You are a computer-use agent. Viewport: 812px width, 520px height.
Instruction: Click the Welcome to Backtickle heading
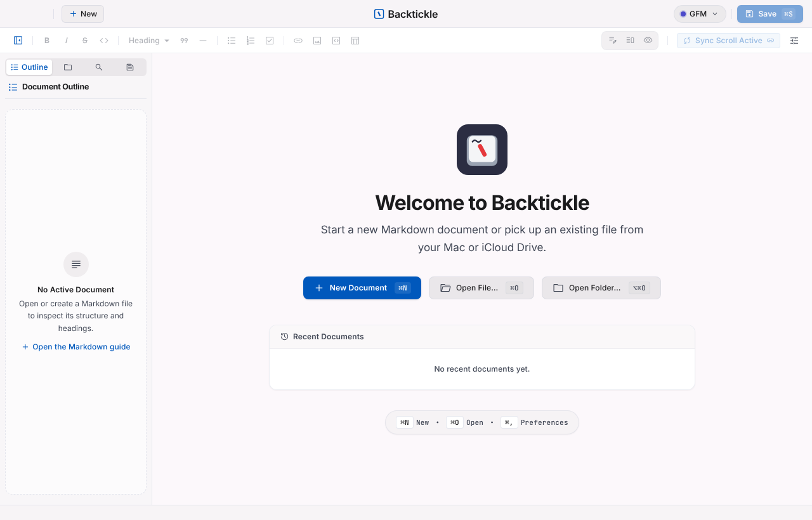pyautogui.click(x=482, y=203)
